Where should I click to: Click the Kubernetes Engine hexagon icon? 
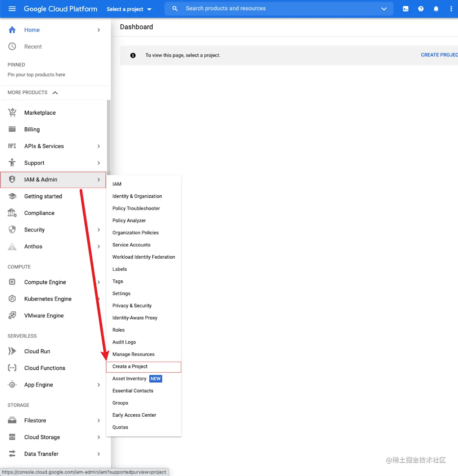pos(12,299)
